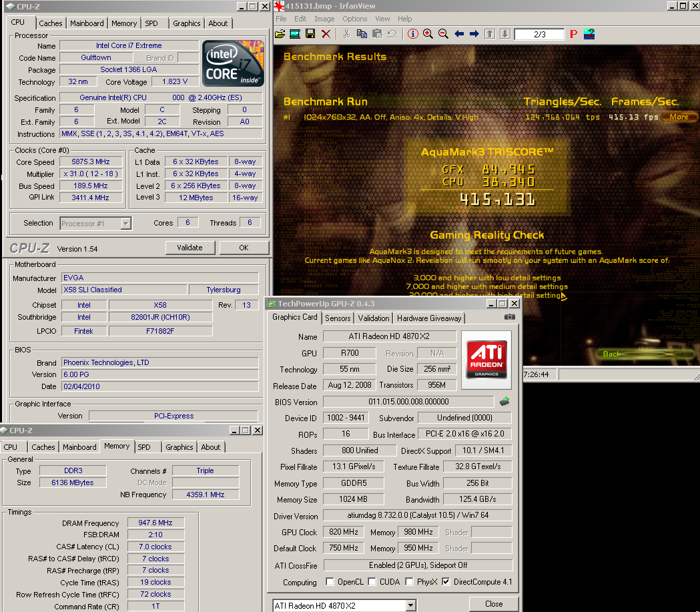Open Graphics tab in bottom CPU-Z window
700x612 pixels.
pyautogui.click(x=180, y=447)
